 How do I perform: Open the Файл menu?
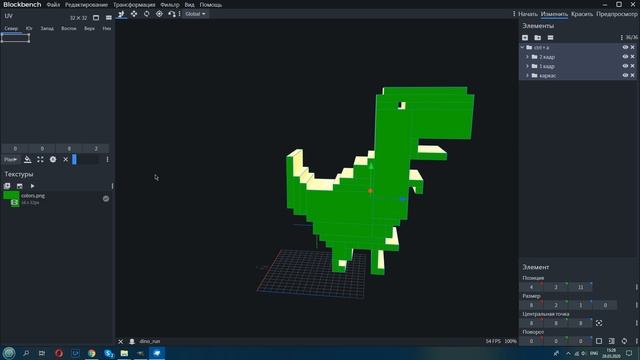[x=53, y=5]
